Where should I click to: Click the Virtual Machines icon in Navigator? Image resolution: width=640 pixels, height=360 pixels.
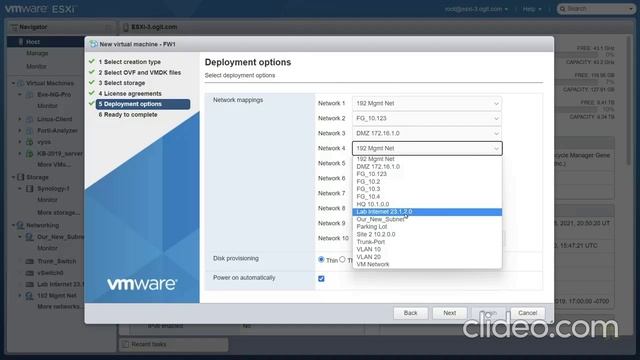(x=20, y=83)
